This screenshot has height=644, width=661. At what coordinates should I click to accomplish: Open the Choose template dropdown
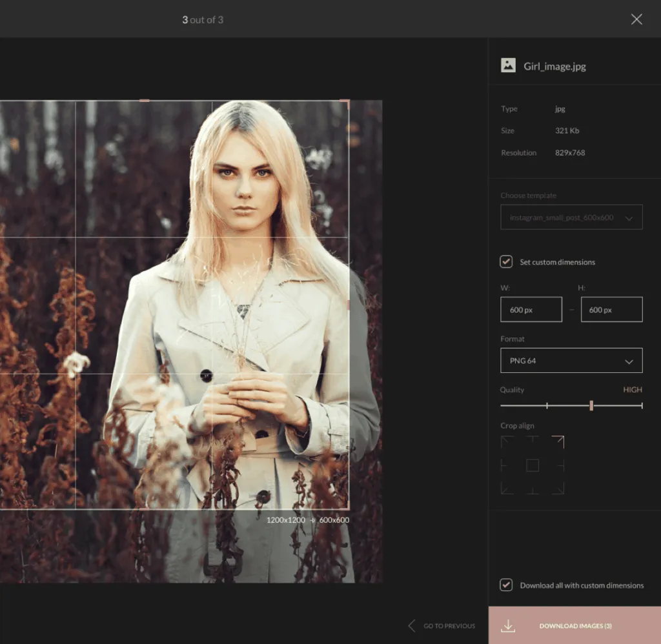(x=571, y=217)
